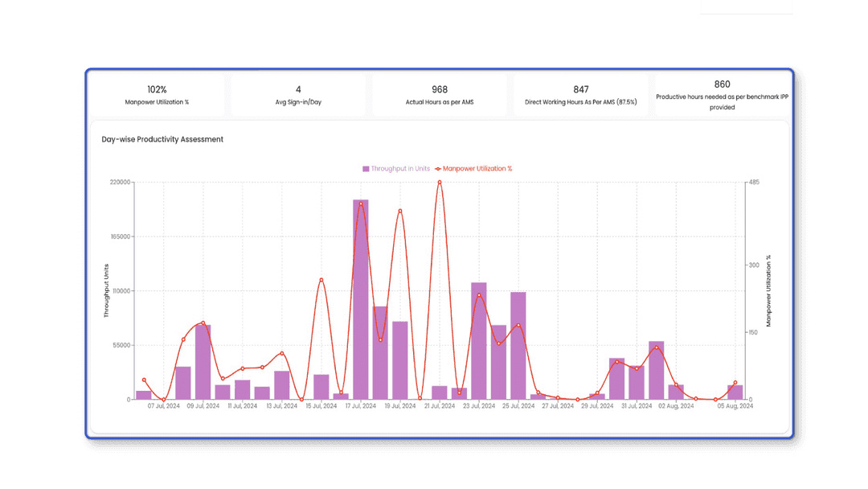Click the Day-wise Productivity Assessment title
Viewport: 868px width, 489px height.
click(x=162, y=140)
